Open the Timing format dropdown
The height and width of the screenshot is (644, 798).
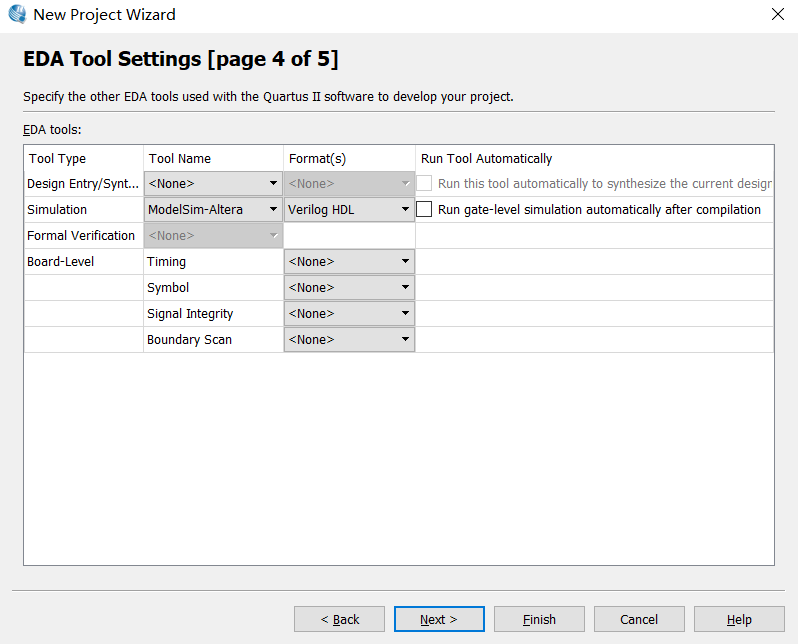349,262
